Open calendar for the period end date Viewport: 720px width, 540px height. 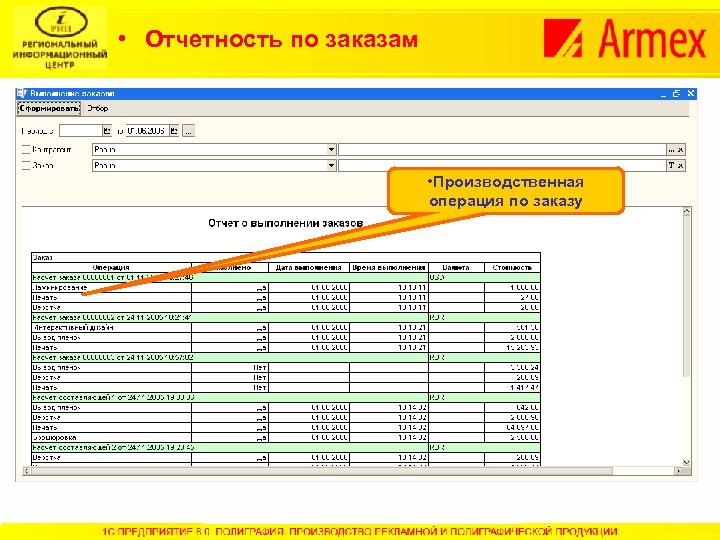(174, 130)
